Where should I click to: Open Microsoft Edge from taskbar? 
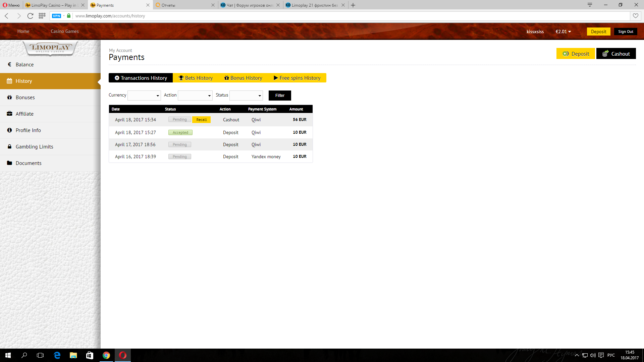tap(57, 355)
